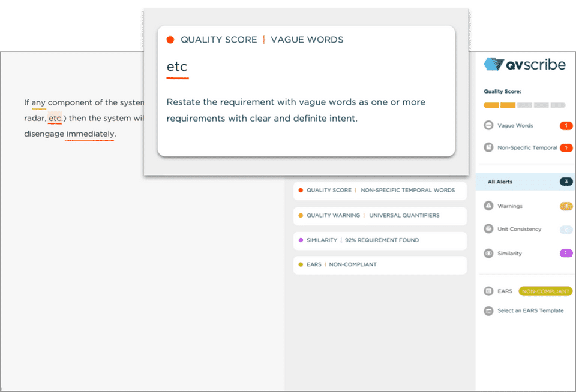The image size is (576, 392).
Task: Open Similarity 92% Requirement Found card
Action: [380, 240]
